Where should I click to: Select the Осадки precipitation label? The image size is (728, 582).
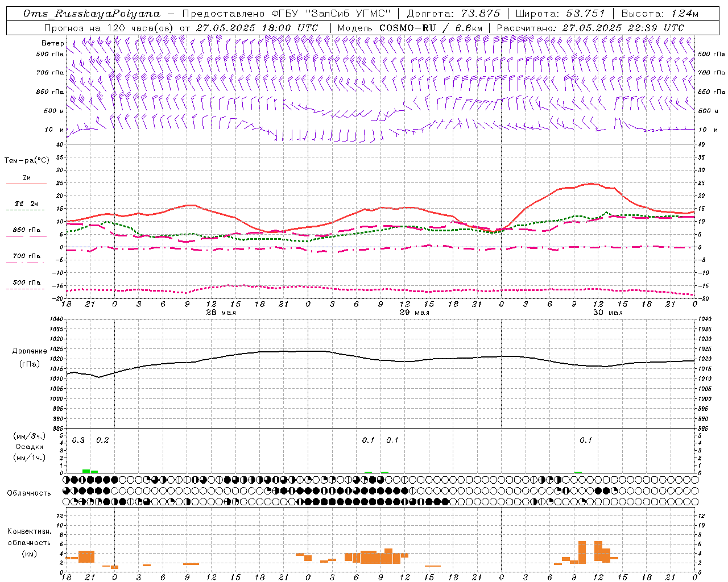coord(30,447)
